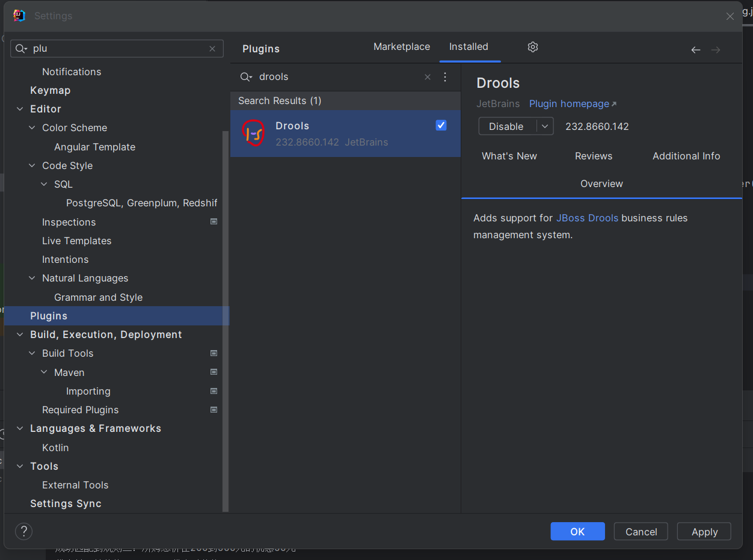
Task: Go forward using the right arrow
Action: tap(716, 50)
